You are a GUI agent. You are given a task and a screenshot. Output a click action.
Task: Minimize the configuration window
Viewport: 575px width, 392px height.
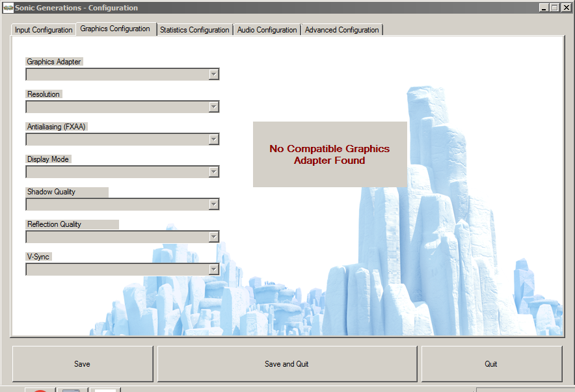pos(544,7)
